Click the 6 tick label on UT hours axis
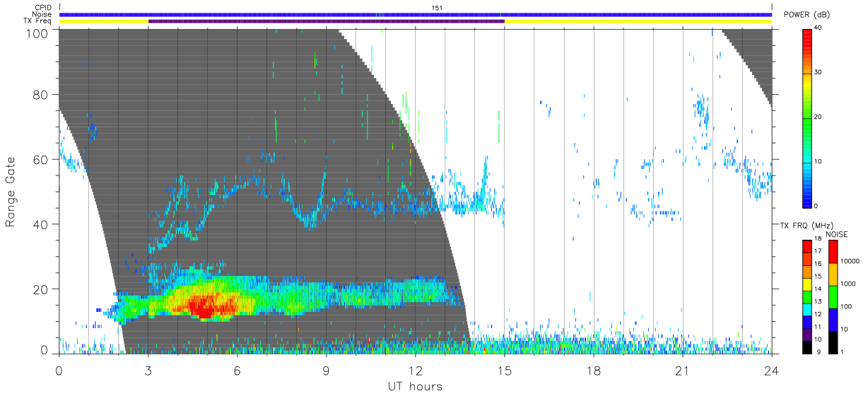The image size is (868, 401). point(237,370)
